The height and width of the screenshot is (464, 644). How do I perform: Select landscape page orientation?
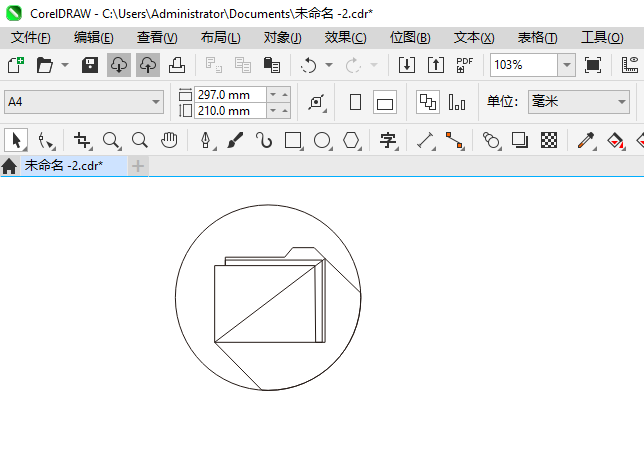(x=385, y=102)
